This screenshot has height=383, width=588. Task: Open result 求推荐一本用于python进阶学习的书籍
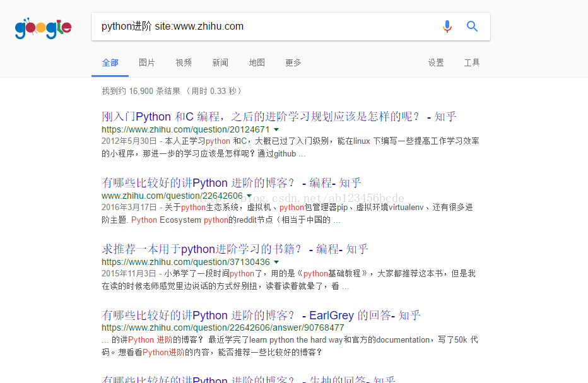point(234,249)
